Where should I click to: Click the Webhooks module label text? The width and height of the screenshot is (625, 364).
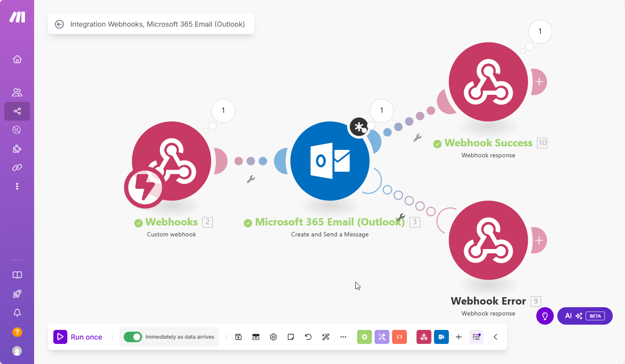(171, 222)
